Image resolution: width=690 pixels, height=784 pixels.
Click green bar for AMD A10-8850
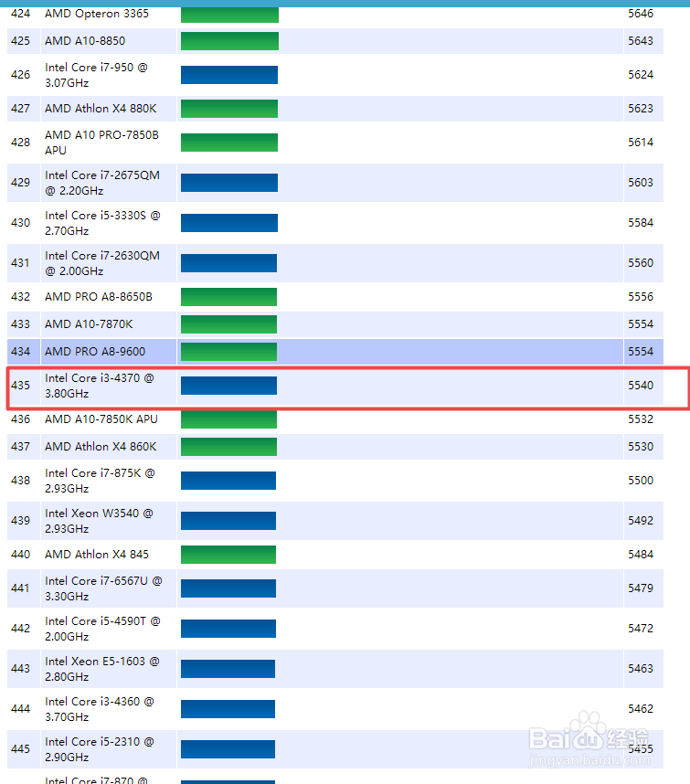click(229, 41)
